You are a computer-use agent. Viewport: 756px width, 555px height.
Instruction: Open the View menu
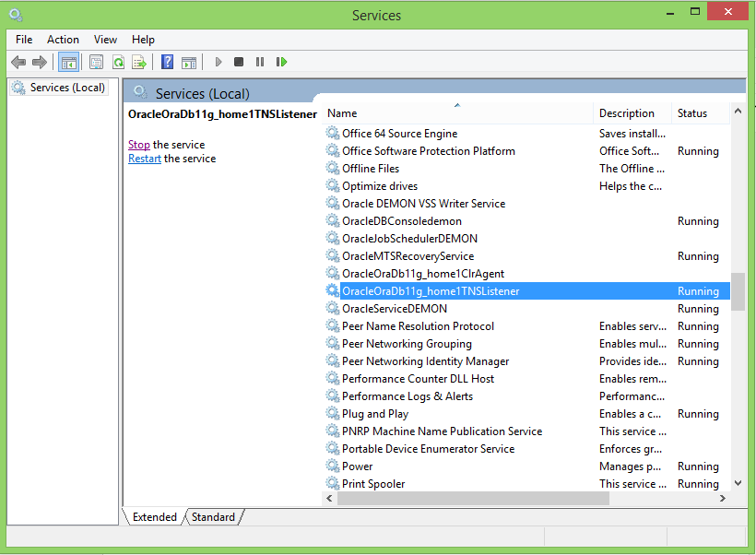106,40
